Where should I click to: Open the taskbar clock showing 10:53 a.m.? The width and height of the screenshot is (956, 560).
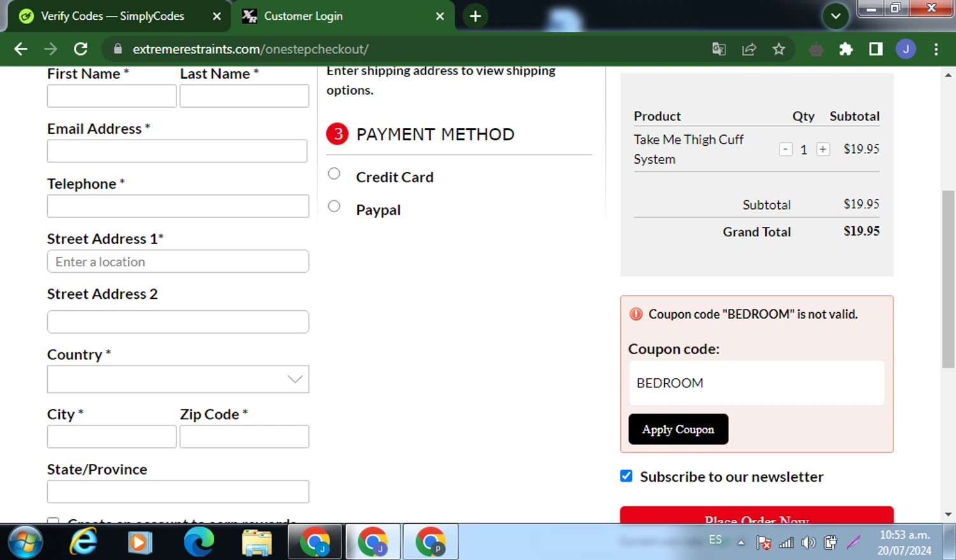point(905,543)
